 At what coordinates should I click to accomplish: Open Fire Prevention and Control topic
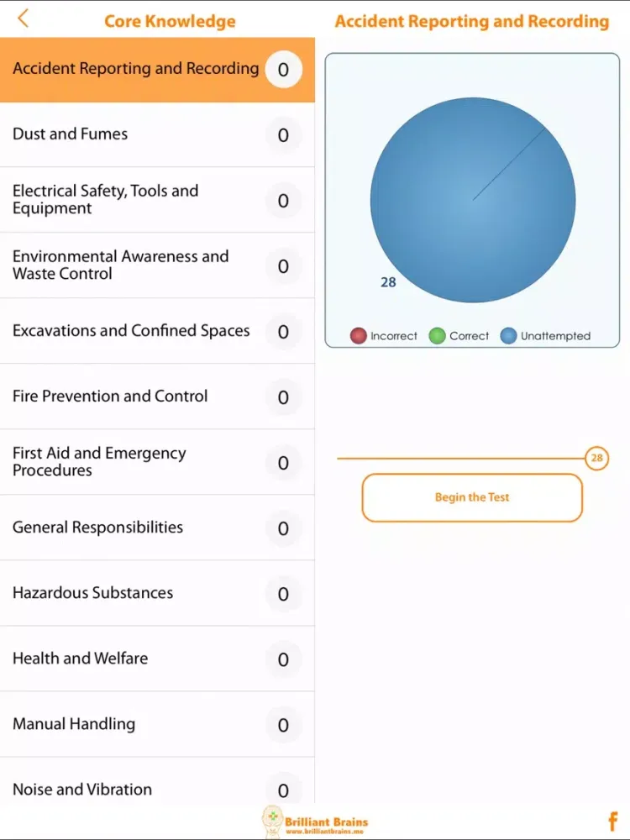(x=110, y=396)
